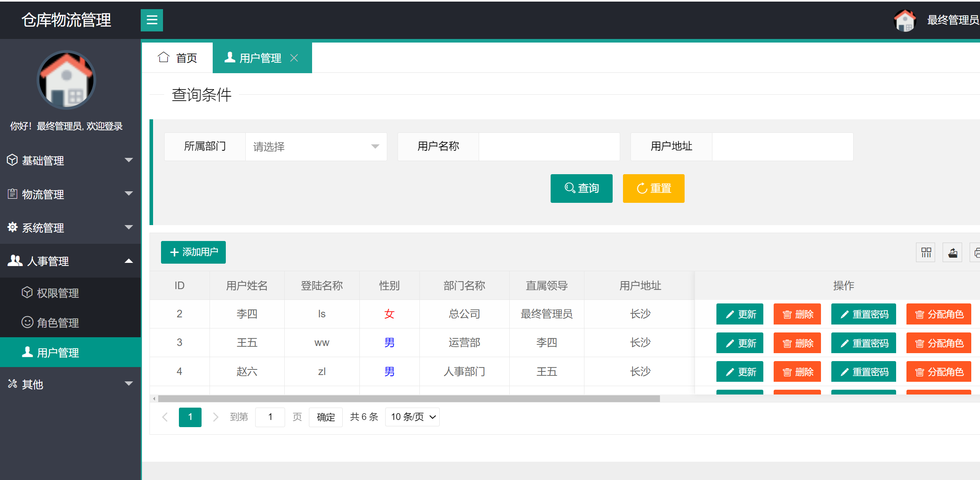The image size is (980, 480).
Task: Click the ID column header
Action: (180, 286)
